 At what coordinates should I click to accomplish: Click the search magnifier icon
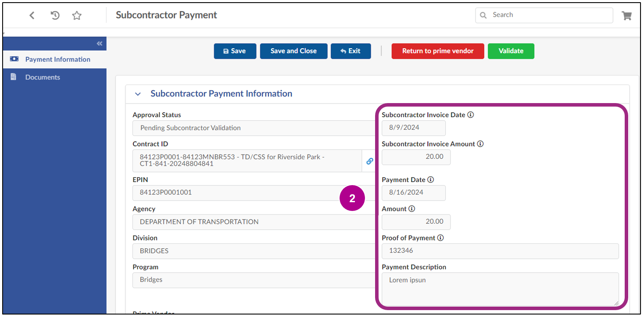point(483,14)
